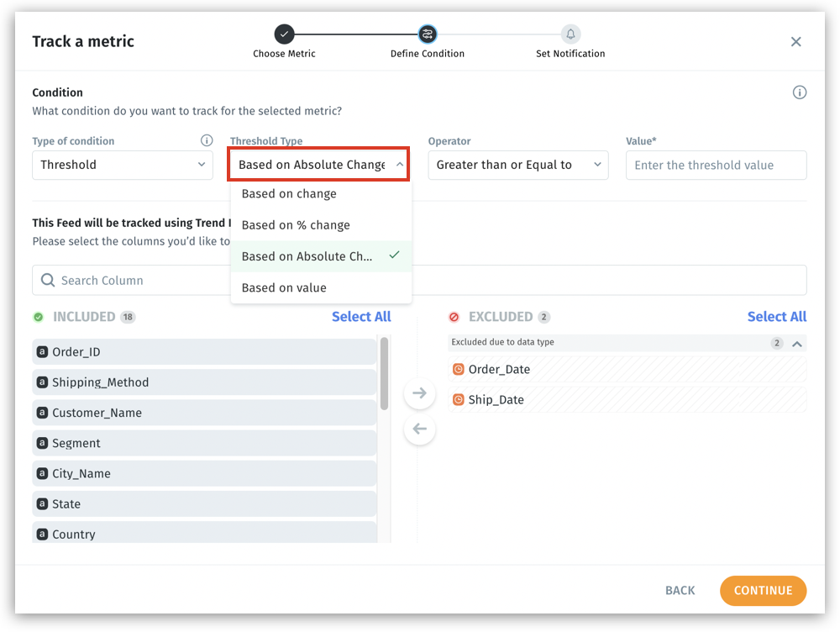Click the clock icon beside Order_Date

coord(459,370)
